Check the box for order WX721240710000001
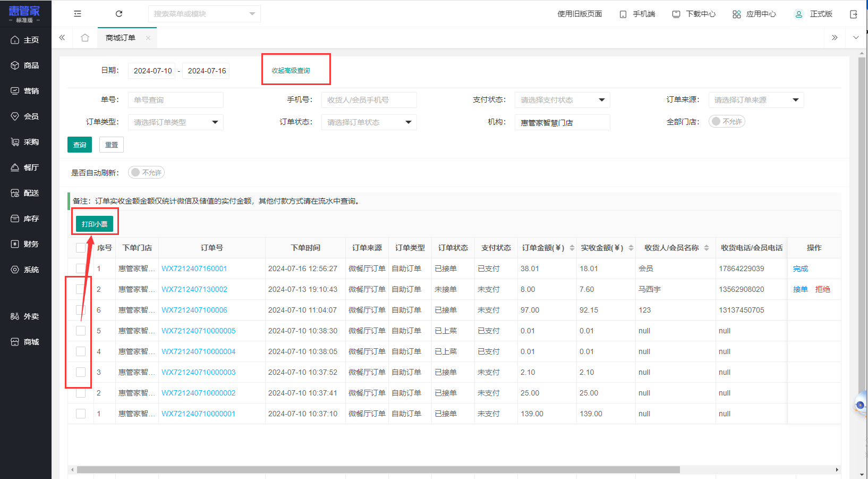 click(81, 414)
